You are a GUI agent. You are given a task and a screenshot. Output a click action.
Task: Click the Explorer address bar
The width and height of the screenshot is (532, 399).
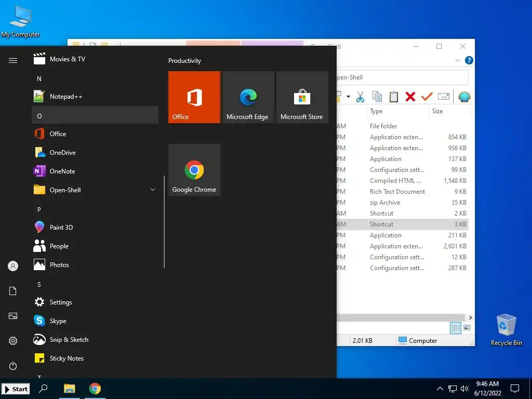[x=403, y=77]
